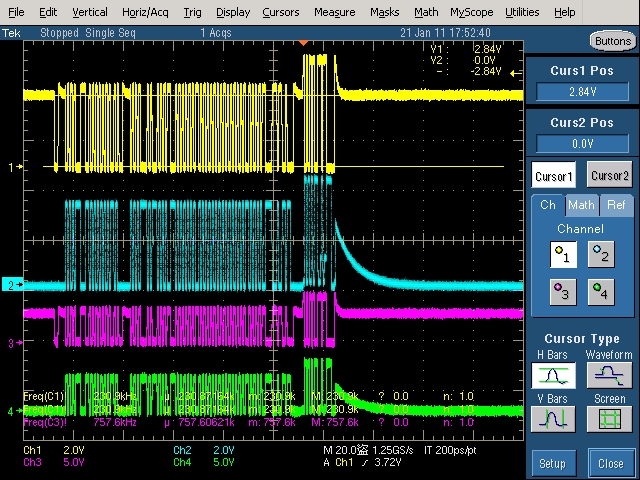Click the Ch4 5.0V scale readout
The image size is (640, 480).
click(x=204, y=462)
